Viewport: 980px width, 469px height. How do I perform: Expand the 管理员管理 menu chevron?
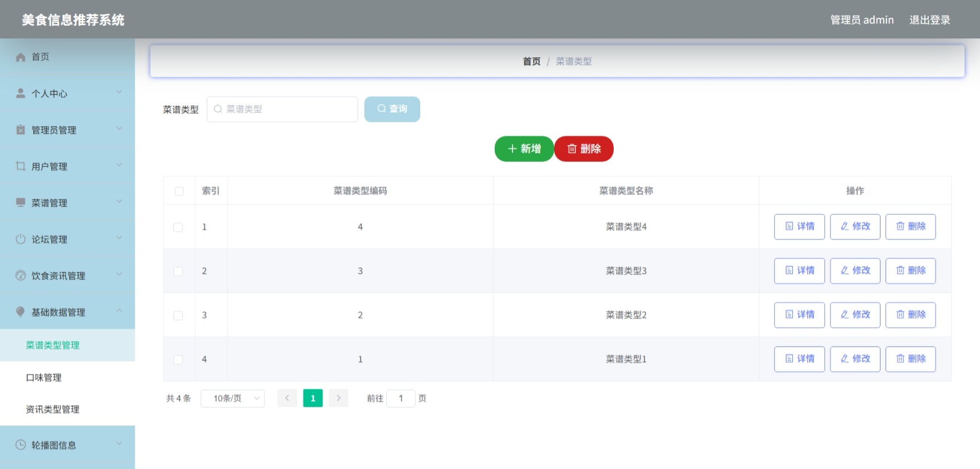coord(119,128)
